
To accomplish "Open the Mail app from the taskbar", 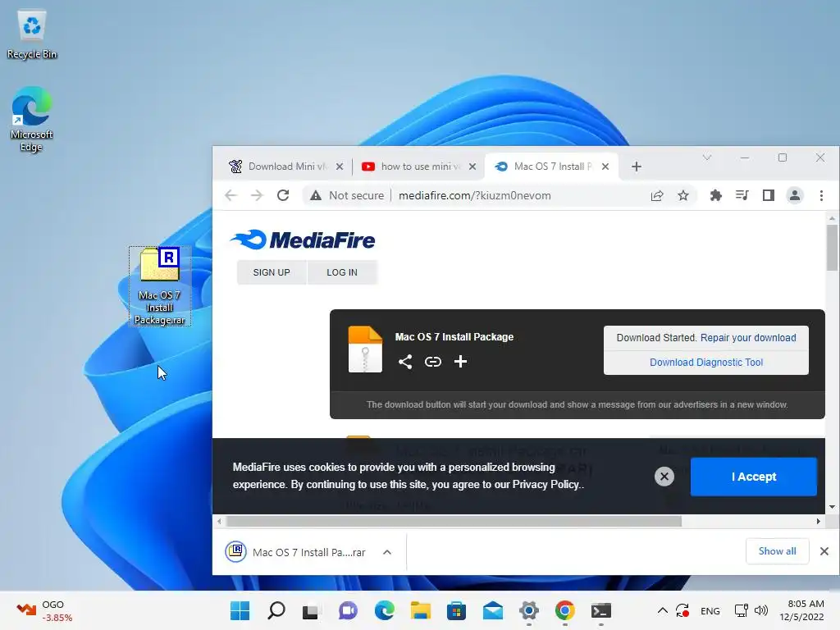I will coord(493,610).
